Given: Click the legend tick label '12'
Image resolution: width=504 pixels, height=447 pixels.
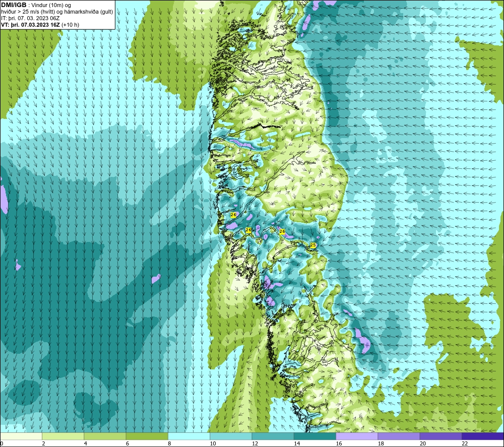Looking at the screenshot, I should [255, 443].
